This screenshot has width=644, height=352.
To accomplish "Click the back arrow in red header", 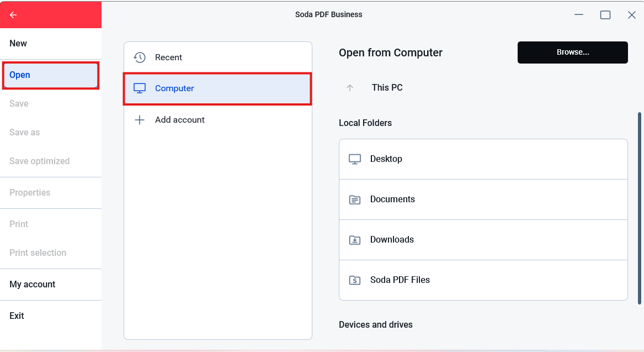I will (x=13, y=15).
